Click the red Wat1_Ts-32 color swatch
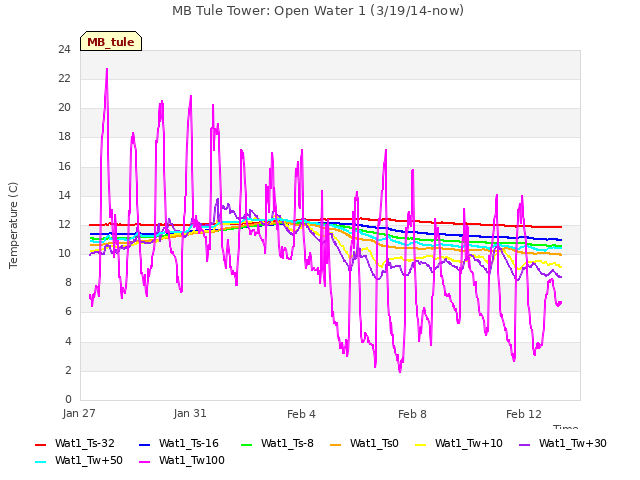The height and width of the screenshot is (480, 640). point(40,444)
